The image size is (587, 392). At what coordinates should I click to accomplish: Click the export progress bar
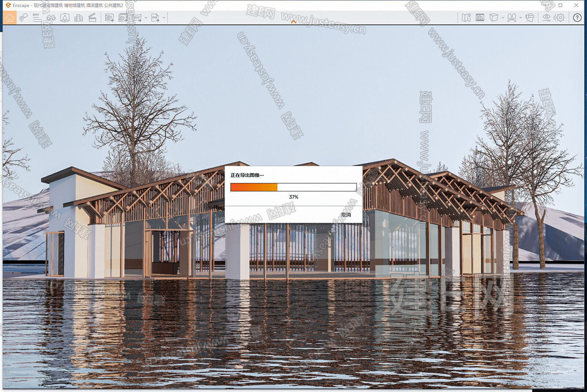click(293, 187)
